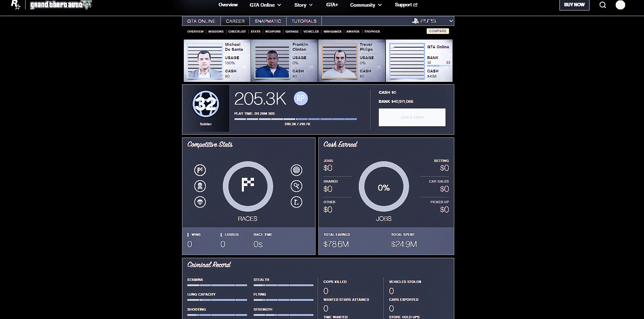Click the Compare button
Viewport: 644px width, 319px height.
point(437,31)
